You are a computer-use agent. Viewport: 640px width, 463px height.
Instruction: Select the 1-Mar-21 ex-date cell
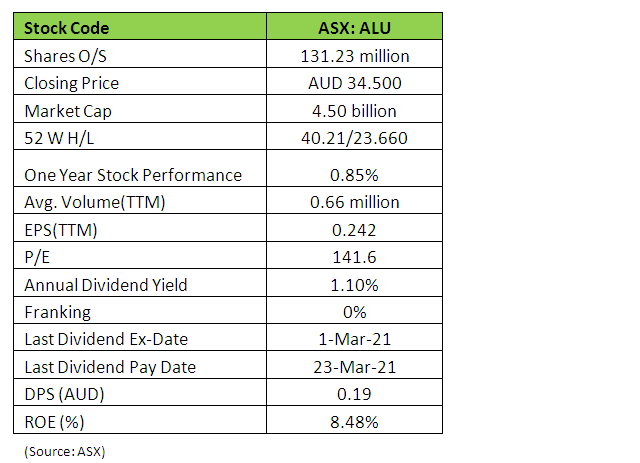(354, 339)
